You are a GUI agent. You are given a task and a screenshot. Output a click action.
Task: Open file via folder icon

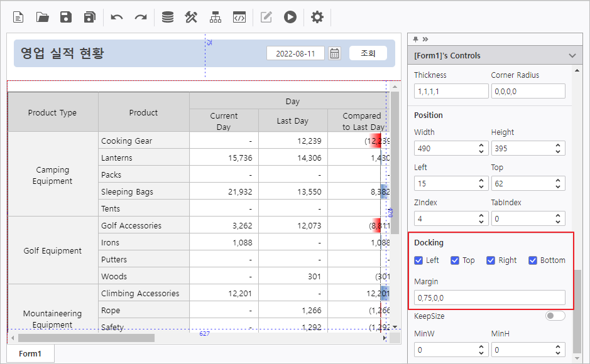(x=42, y=18)
